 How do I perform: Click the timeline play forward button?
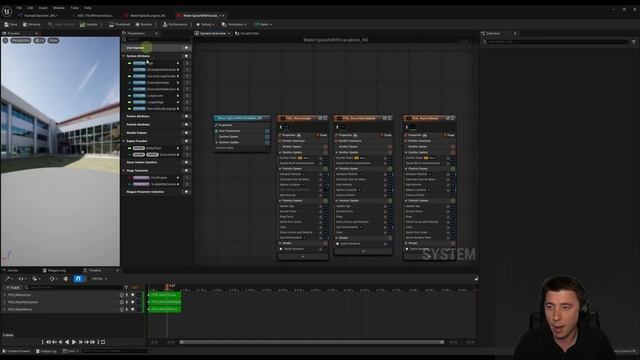click(74, 342)
